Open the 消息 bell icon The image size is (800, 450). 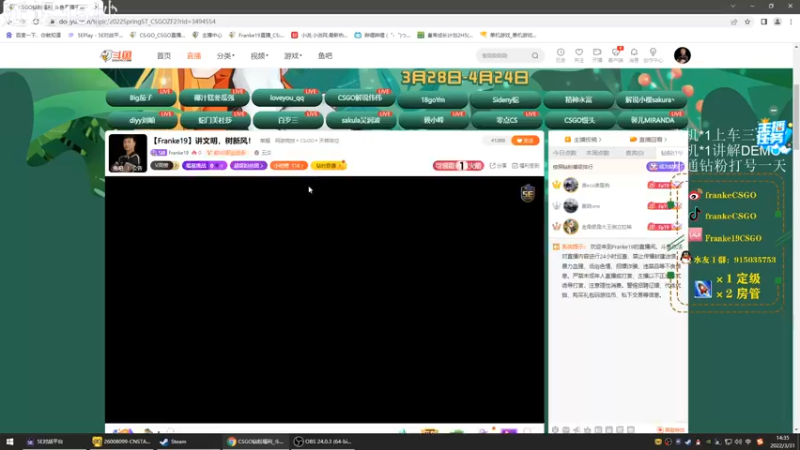(x=634, y=55)
